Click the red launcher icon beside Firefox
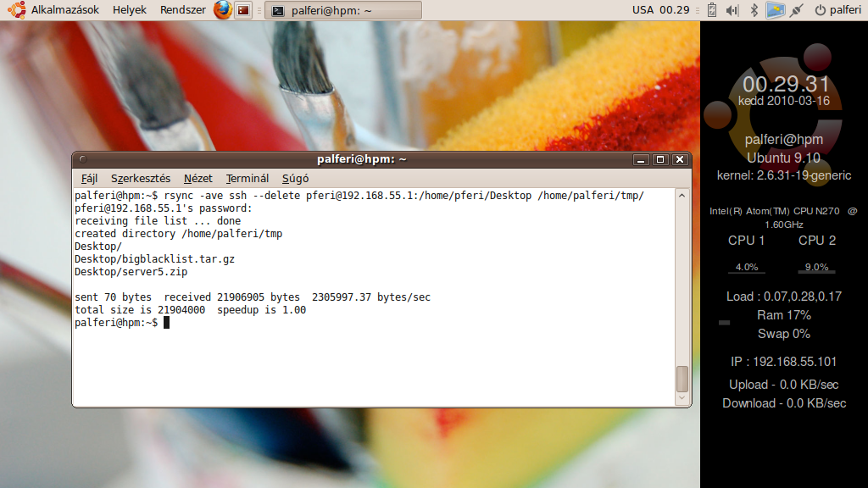The height and width of the screenshot is (488, 868). pos(243,10)
